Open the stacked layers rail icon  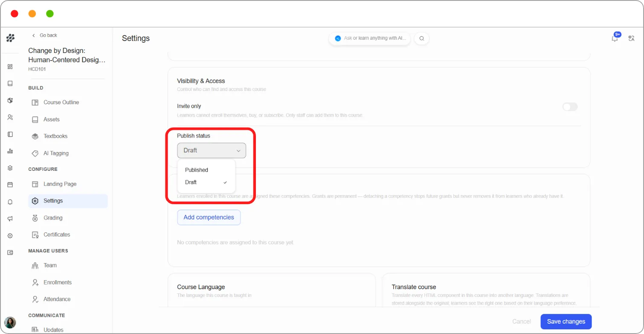click(10, 168)
